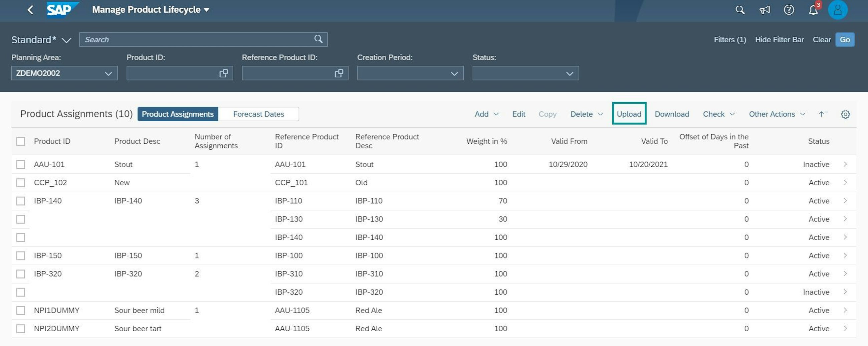Switch to the Forecast Dates tab

[258, 114]
